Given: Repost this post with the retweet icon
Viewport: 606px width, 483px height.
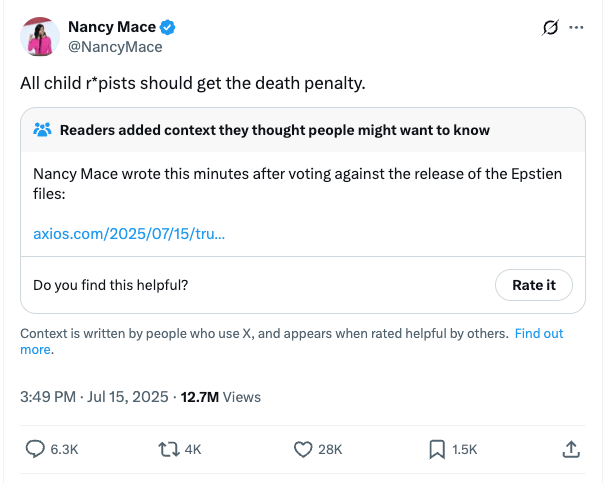Looking at the screenshot, I should [x=168, y=450].
